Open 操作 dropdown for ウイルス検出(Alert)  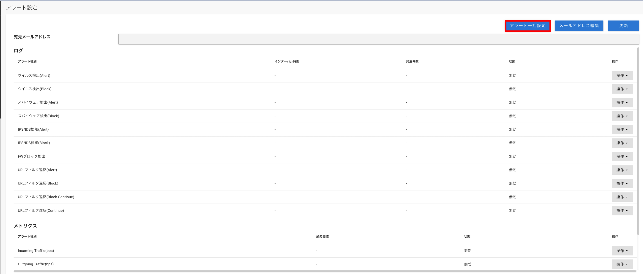coord(622,75)
